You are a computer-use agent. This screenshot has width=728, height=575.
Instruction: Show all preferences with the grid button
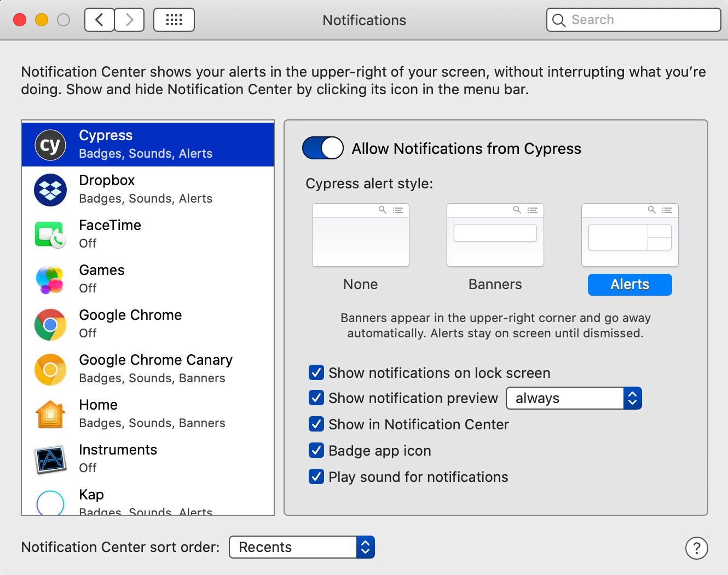pos(174,20)
